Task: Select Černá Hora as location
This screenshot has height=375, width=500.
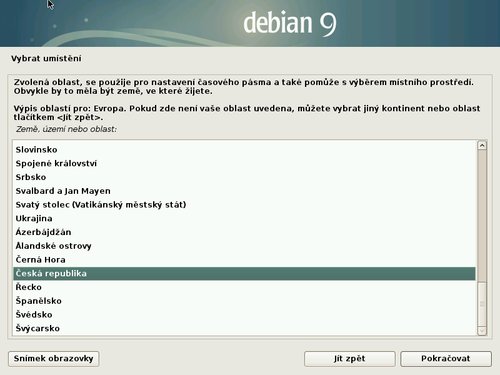Action: [244, 260]
